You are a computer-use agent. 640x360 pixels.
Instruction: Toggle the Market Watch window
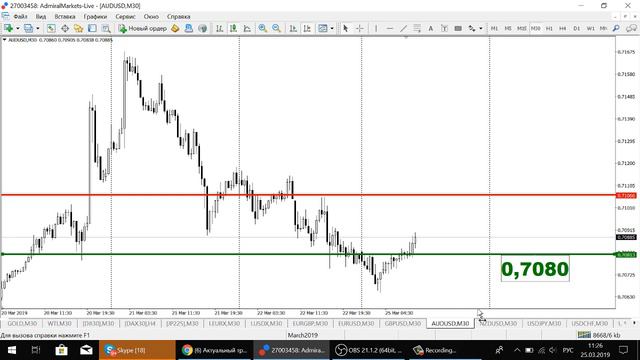coord(51,28)
